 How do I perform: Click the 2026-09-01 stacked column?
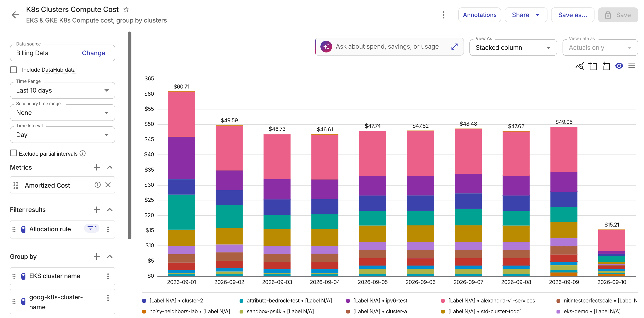pos(181,184)
